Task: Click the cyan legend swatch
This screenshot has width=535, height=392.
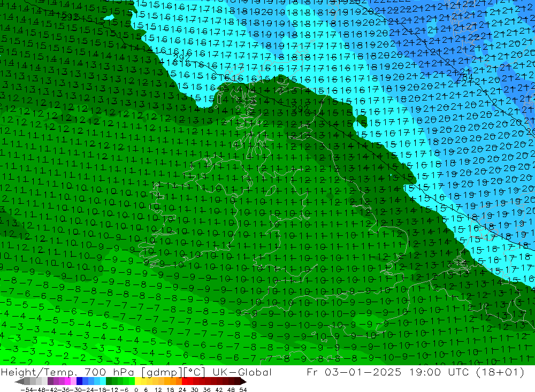Action: [103, 381]
